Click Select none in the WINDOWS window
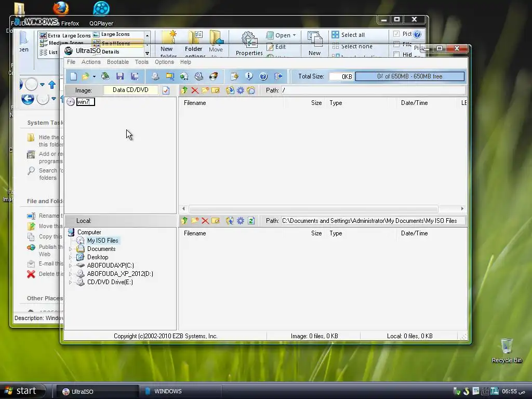The width and height of the screenshot is (532, 399). pos(352,46)
